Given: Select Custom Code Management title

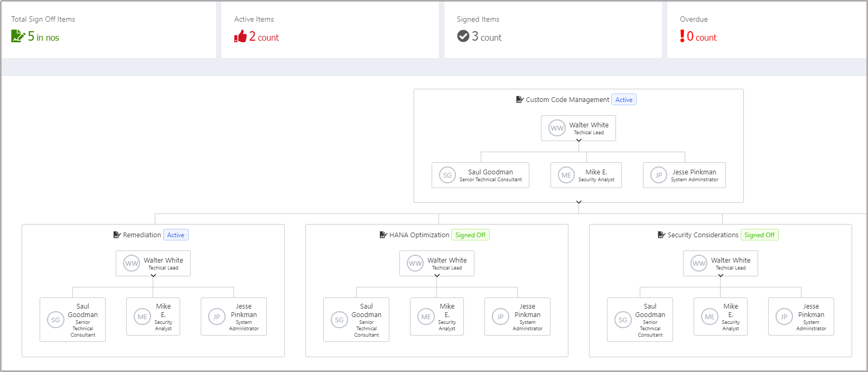Looking at the screenshot, I should click(x=567, y=99).
